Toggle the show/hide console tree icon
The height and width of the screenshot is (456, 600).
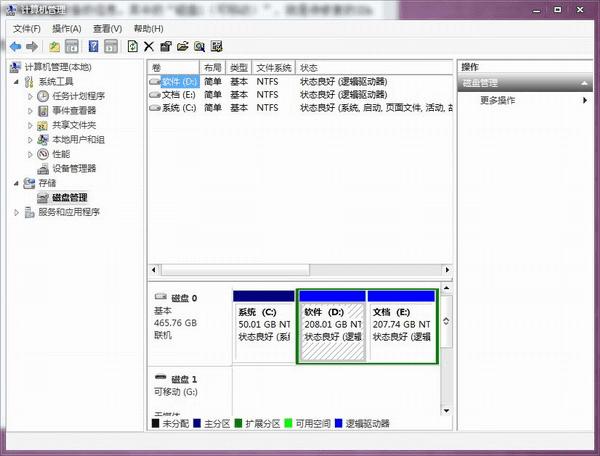(72, 47)
